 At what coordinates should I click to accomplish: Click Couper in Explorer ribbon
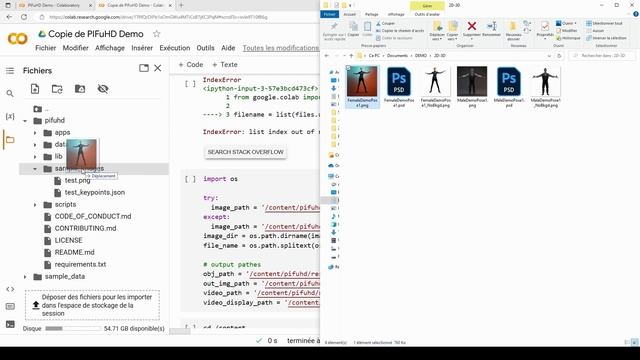pyautogui.click(x=385, y=23)
